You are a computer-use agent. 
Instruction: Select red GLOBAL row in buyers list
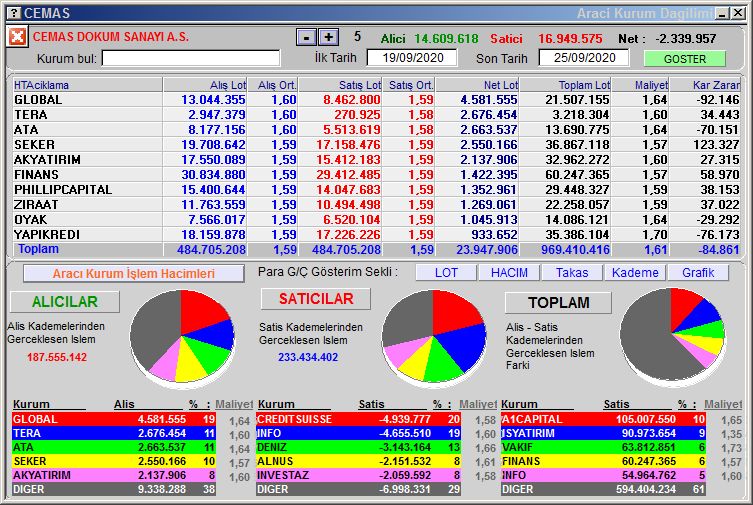(x=114, y=419)
